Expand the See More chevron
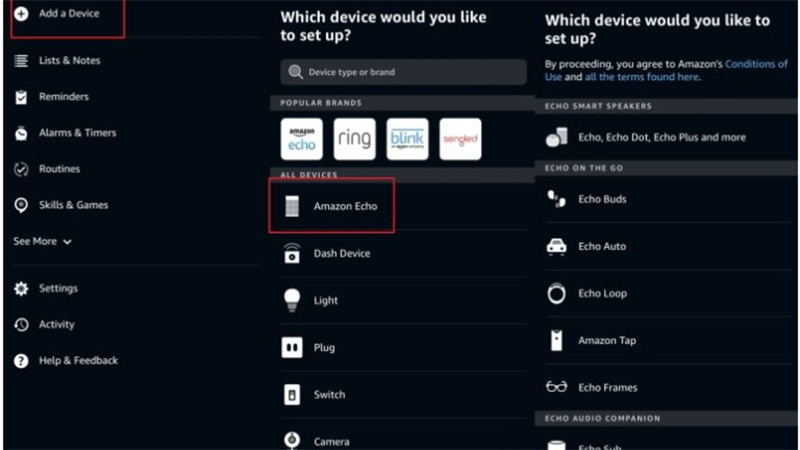 pyautogui.click(x=67, y=242)
